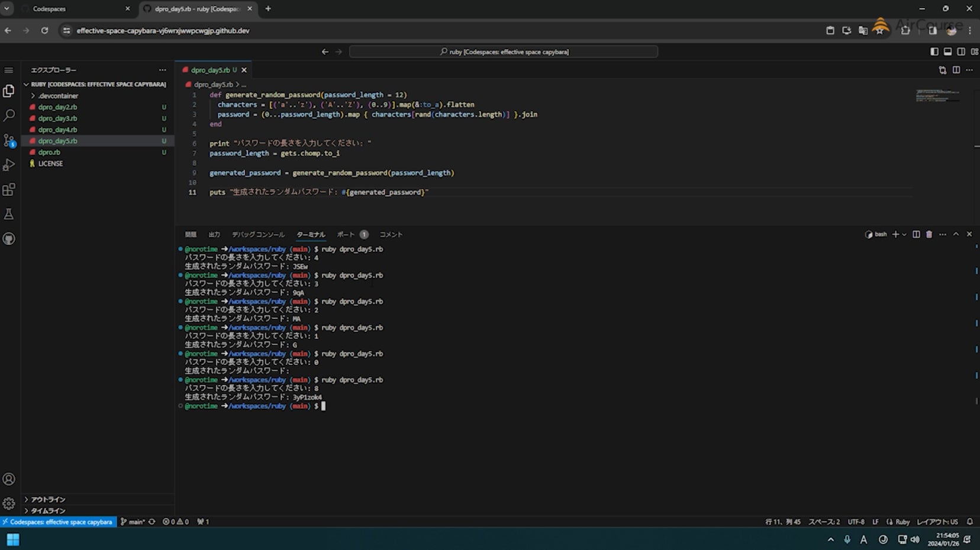Click the Ruby language mode in status bar
The image size is (980, 550).
tap(902, 522)
